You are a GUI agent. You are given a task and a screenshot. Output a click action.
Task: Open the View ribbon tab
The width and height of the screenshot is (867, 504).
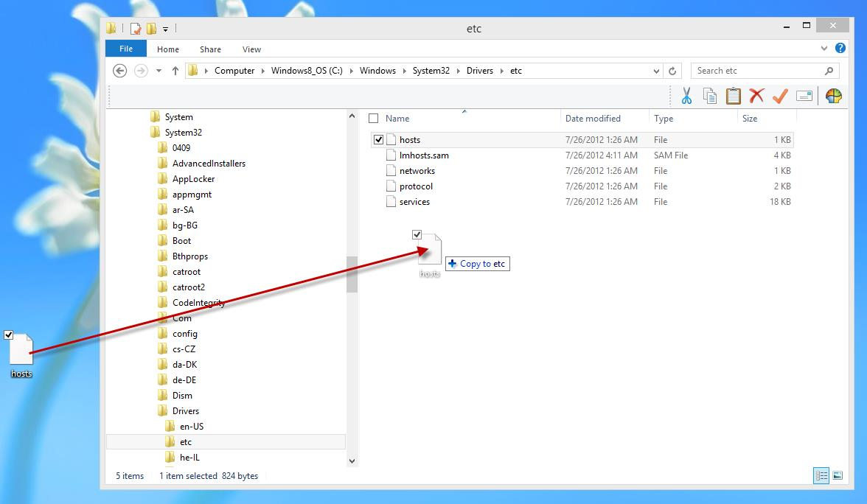[251, 49]
